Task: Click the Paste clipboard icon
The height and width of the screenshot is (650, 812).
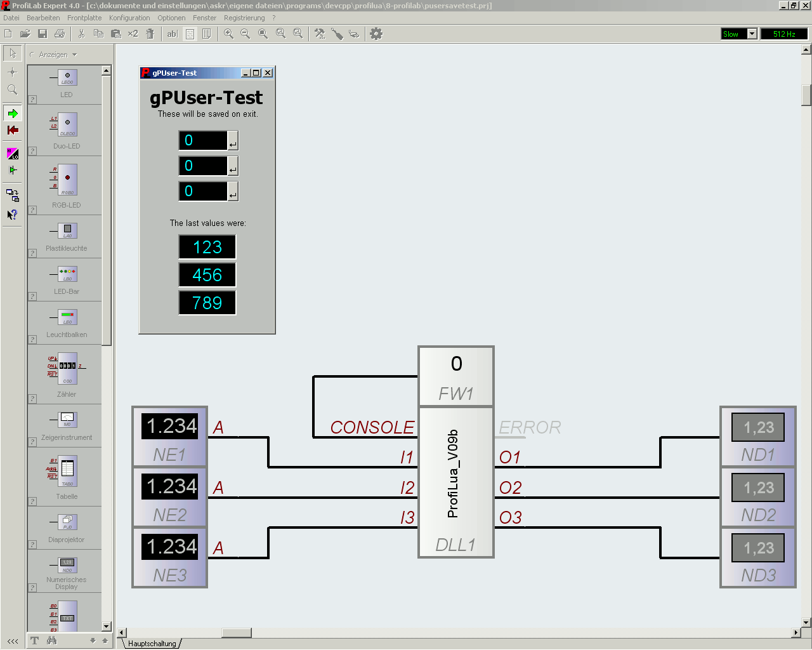Action: (x=115, y=34)
